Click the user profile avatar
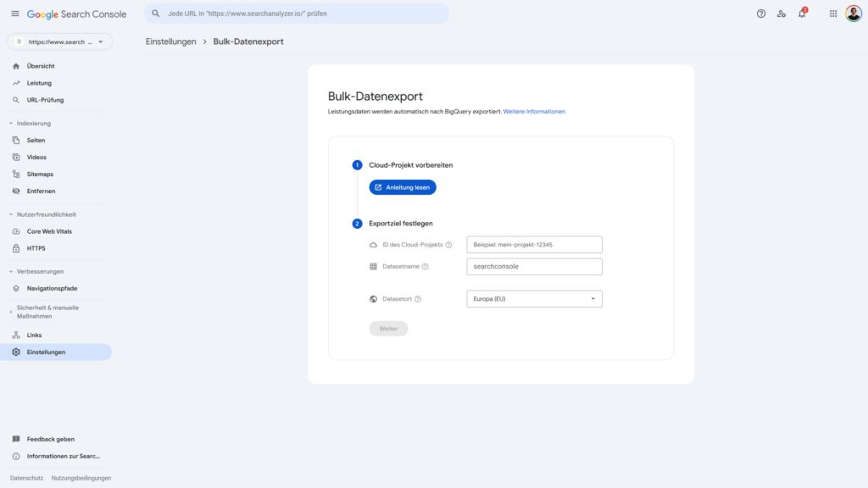The height and width of the screenshot is (488, 868). 853,14
